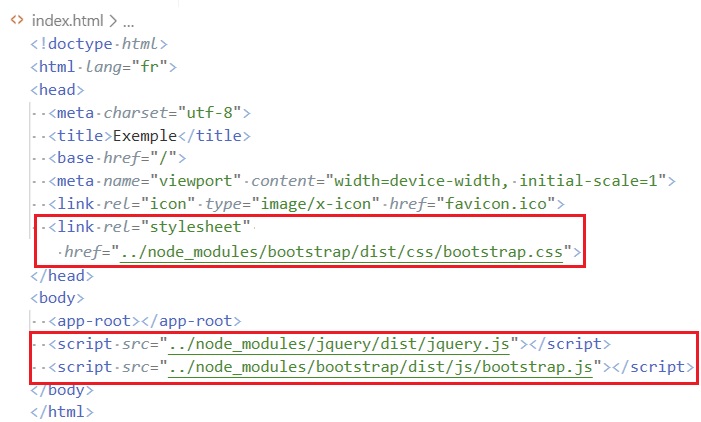Open the jquery.js path link
Viewport: 701px width, 422px height.
339,344
